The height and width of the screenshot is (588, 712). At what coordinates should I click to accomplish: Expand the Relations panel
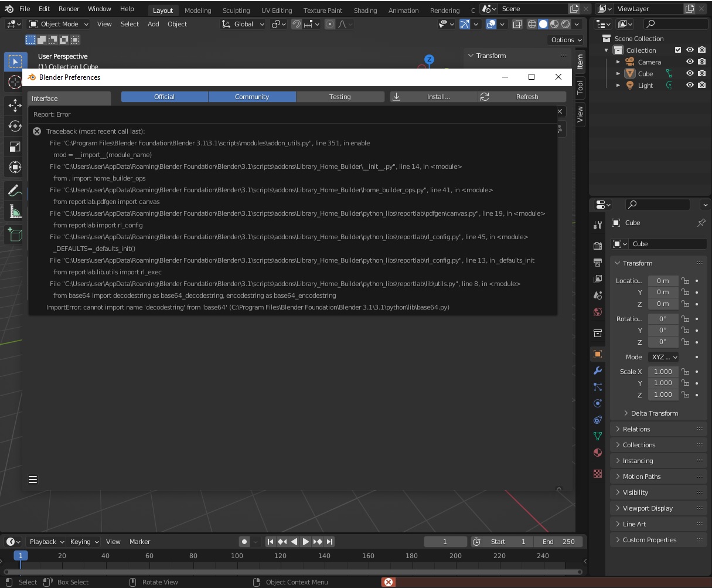pos(636,429)
